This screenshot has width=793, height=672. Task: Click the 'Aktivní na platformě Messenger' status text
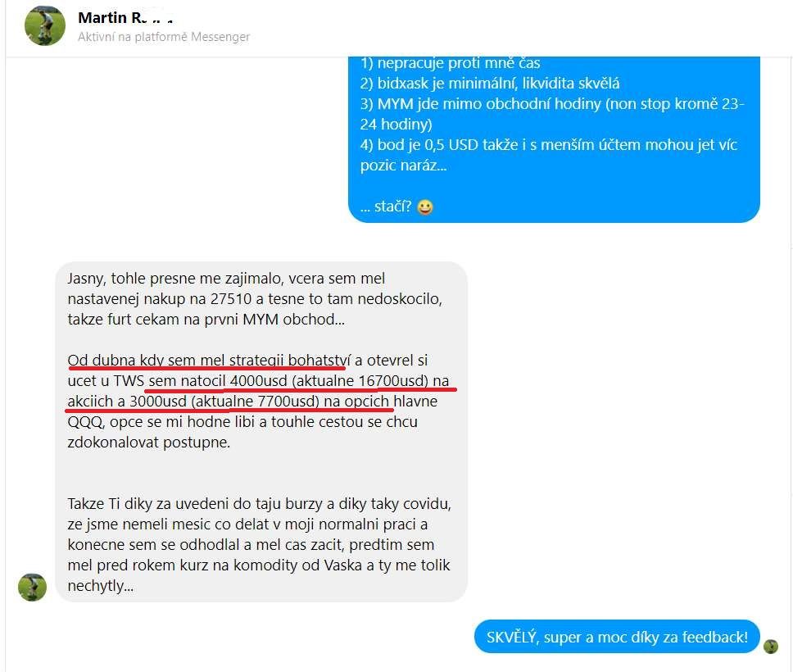pos(164,37)
